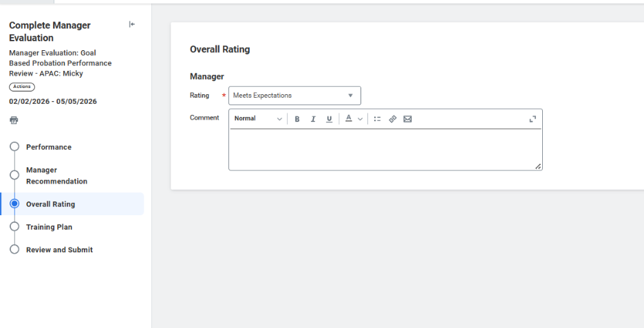
Task: Print the evaluation using printer icon
Action: point(14,120)
